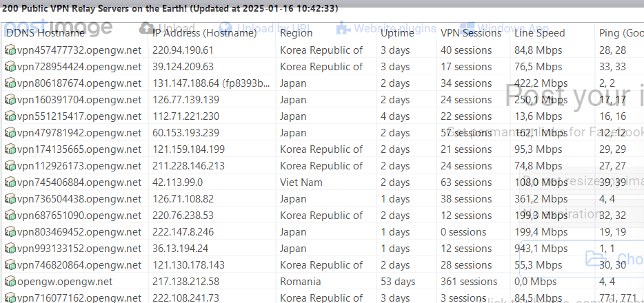Click server icon beside vpn457477732.opengw.net
This screenshot has width=644, height=303.
pos(10,50)
